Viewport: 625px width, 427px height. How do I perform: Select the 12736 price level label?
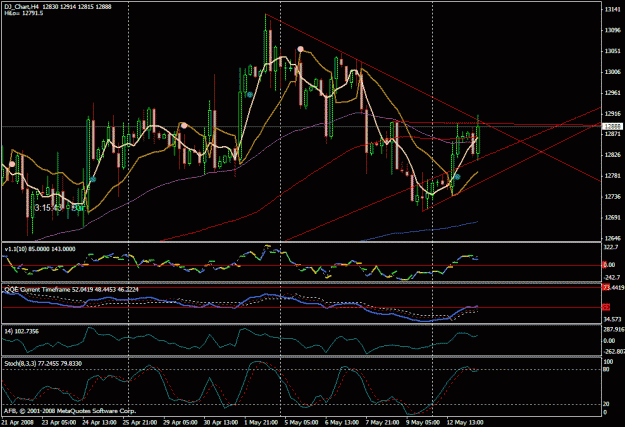click(x=612, y=197)
